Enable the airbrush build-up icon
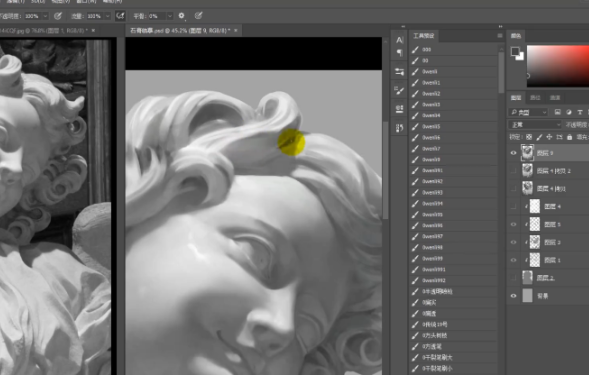The height and width of the screenshot is (375, 589). 120,16
